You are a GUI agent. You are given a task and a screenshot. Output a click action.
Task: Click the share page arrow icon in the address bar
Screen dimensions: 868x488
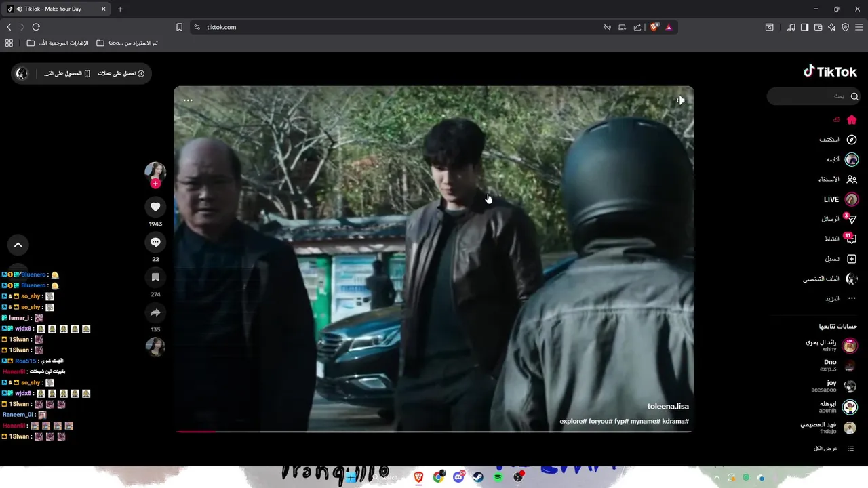click(x=637, y=27)
